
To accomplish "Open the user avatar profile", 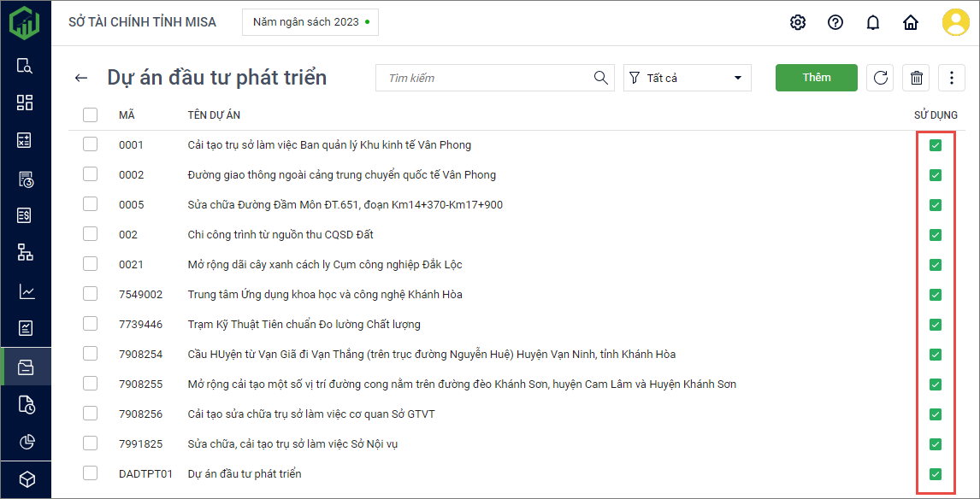I will [955, 22].
